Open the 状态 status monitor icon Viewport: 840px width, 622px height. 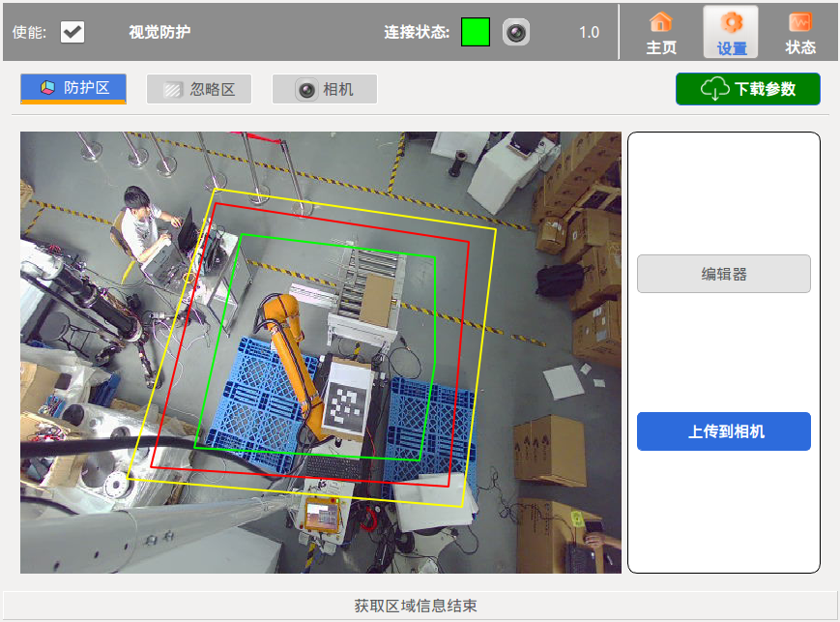pyautogui.click(x=799, y=22)
